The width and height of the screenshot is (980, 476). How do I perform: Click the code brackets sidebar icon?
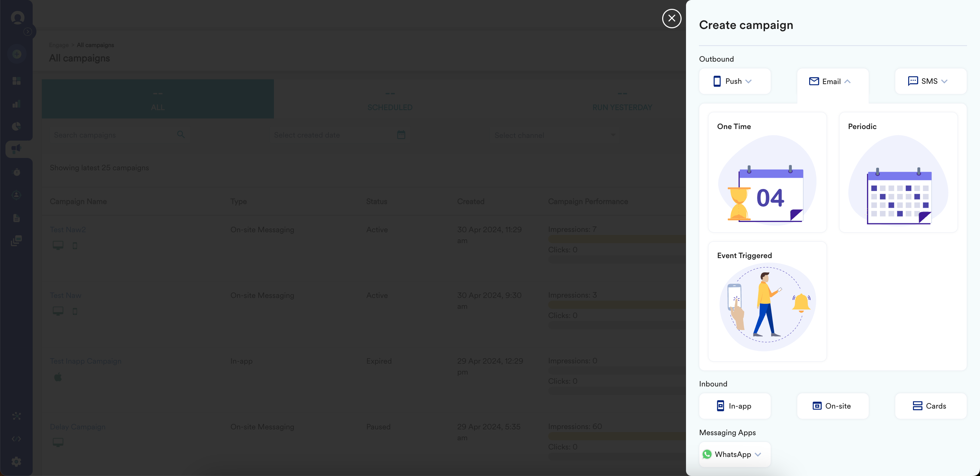click(x=16, y=439)
